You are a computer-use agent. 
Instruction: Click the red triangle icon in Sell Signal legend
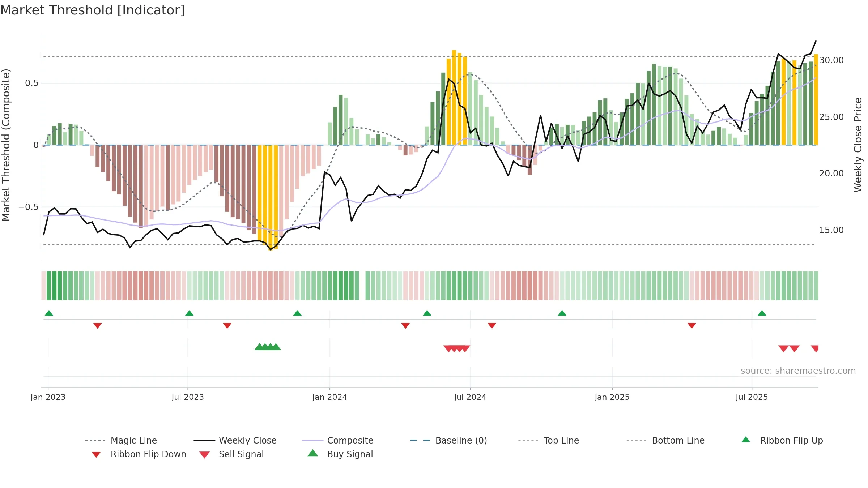204,455
